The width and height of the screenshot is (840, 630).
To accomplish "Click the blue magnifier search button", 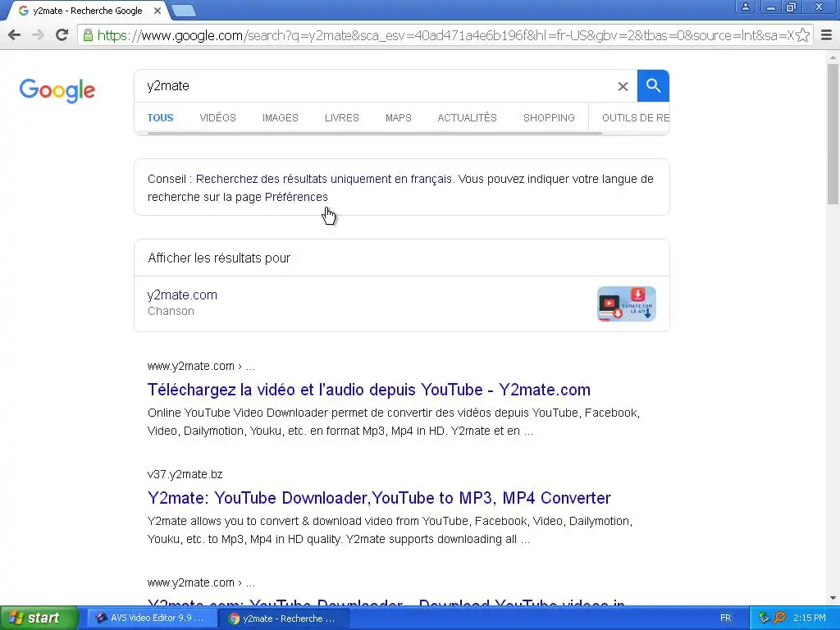I will [653, 85].
